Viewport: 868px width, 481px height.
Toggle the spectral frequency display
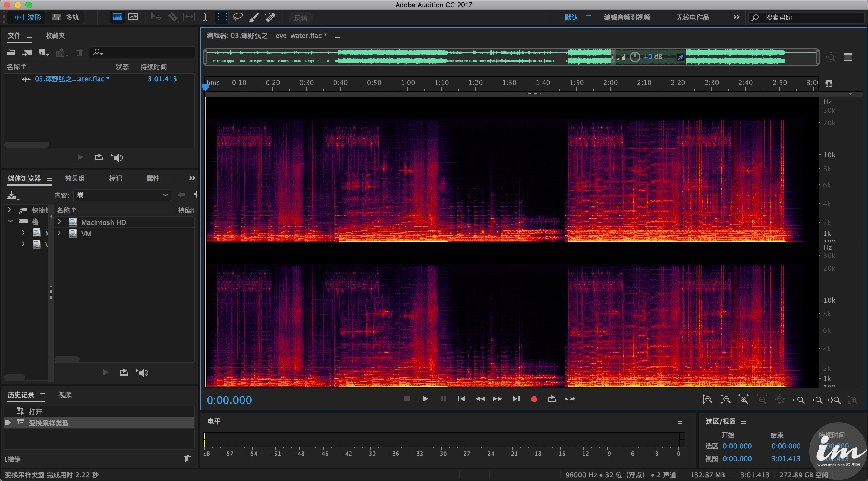pyautogui.click(x=117, y=17)
